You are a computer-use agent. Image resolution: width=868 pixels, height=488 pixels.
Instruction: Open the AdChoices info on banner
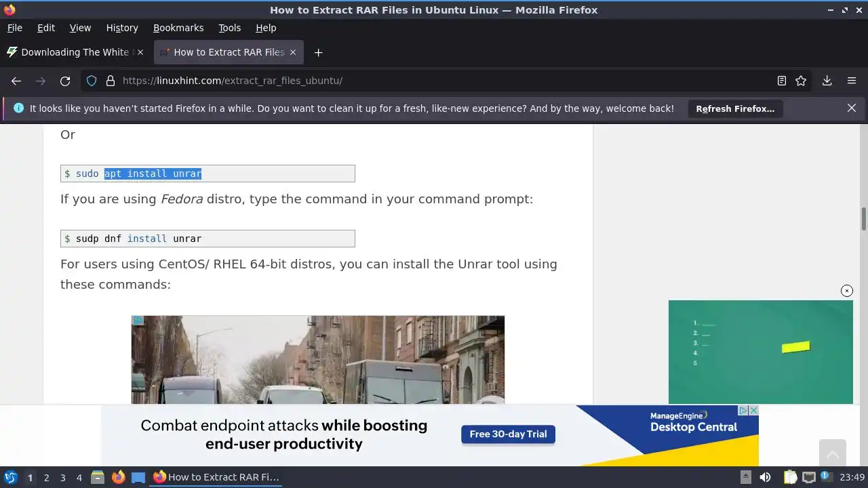click(x=743, y=410)
